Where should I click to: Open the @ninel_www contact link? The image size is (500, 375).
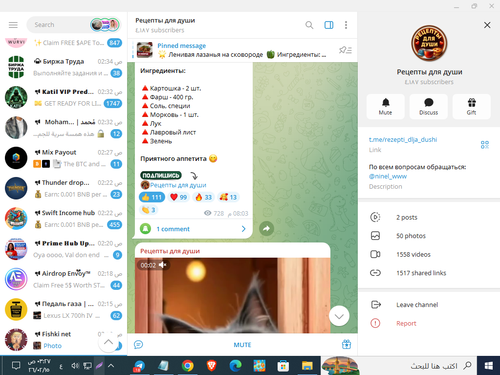tap(388, 176)
